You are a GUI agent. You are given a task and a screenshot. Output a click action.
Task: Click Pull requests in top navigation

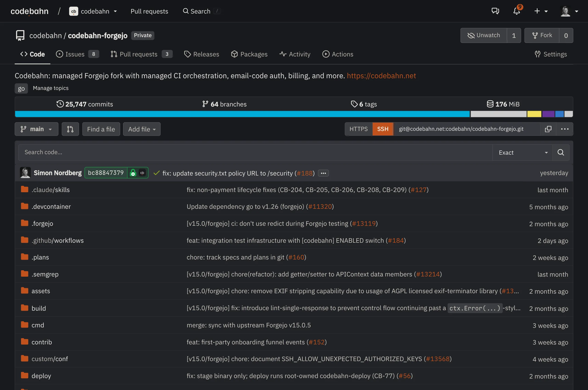(150, 11)
